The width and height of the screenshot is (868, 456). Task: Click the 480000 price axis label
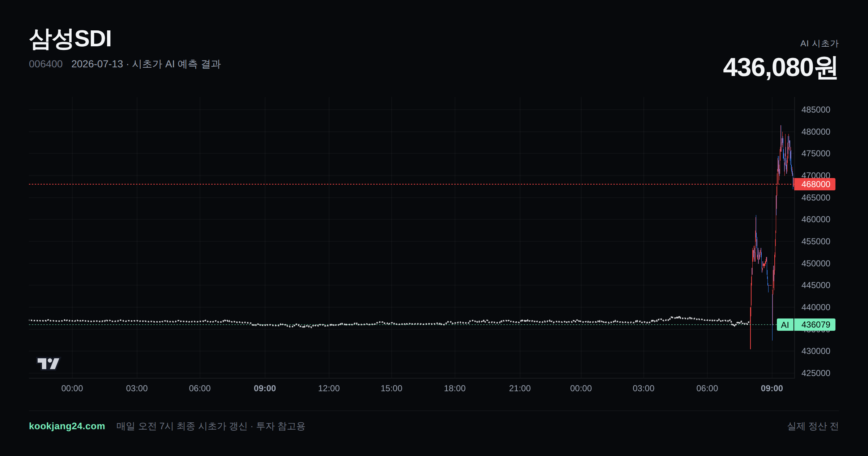[816, 132]
